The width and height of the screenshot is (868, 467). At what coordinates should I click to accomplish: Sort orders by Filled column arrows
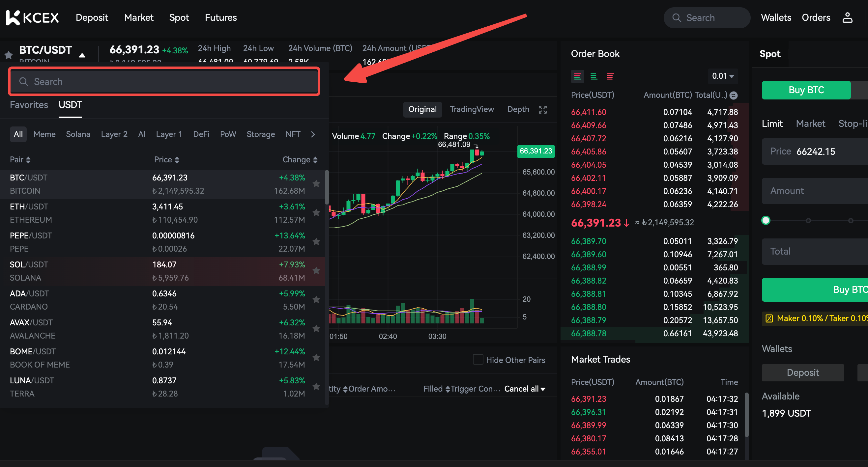[x=448, y=389]
